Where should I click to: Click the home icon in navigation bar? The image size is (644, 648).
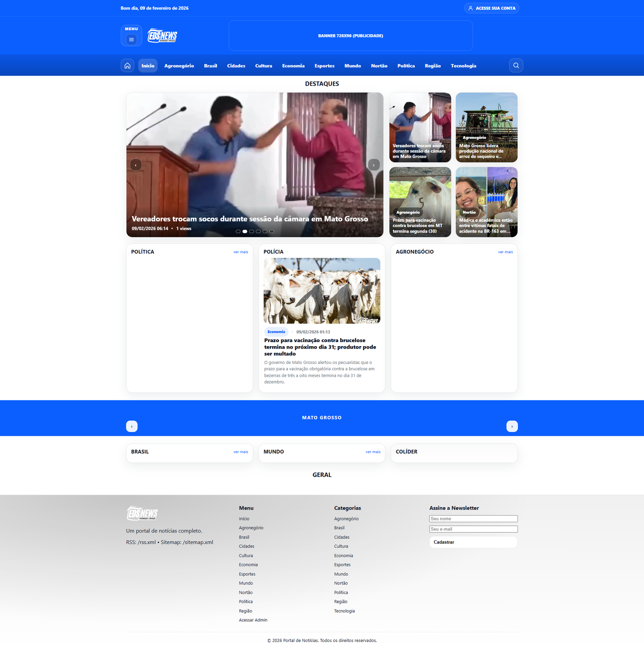(127, 66)
